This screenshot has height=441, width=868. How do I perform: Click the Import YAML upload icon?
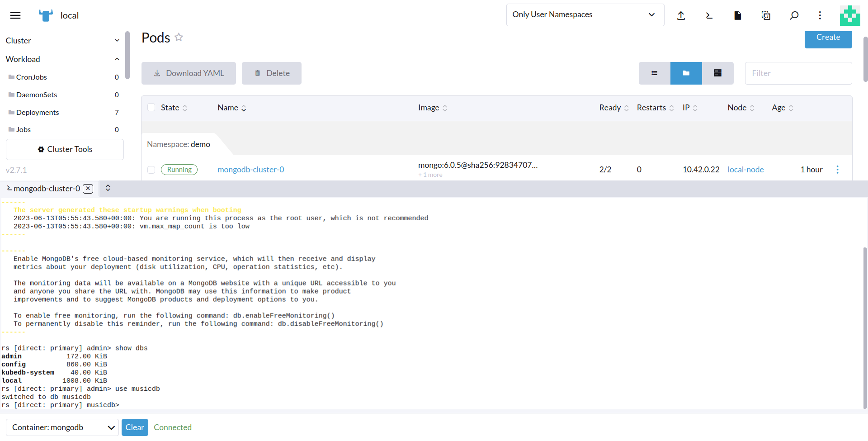pyautogui.click(x=681, y=15)
